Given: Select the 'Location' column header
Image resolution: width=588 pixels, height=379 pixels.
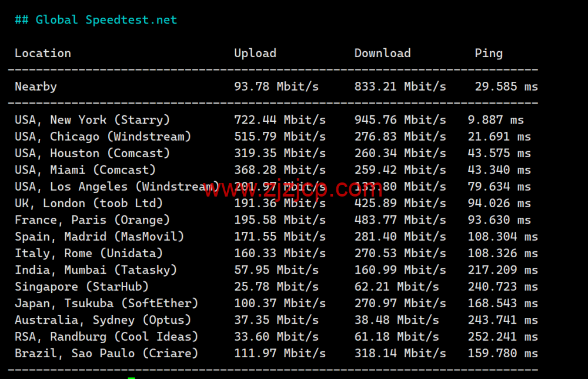Looking at the screenshot, I should point(43,54).
